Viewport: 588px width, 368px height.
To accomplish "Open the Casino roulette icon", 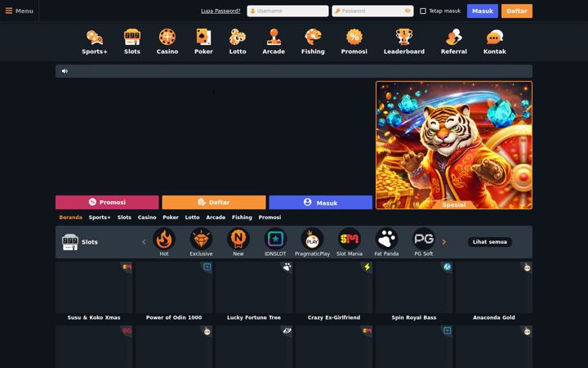I will [167, 37].
